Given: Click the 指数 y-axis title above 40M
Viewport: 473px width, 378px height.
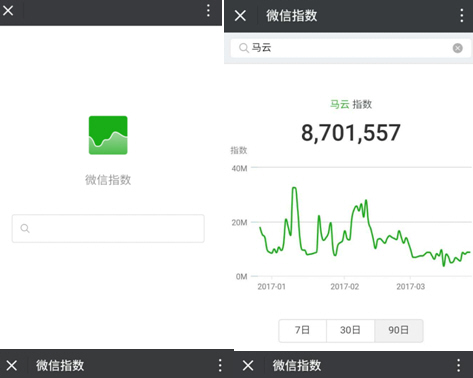Looking at the screenshot, I should pos(239,151).
